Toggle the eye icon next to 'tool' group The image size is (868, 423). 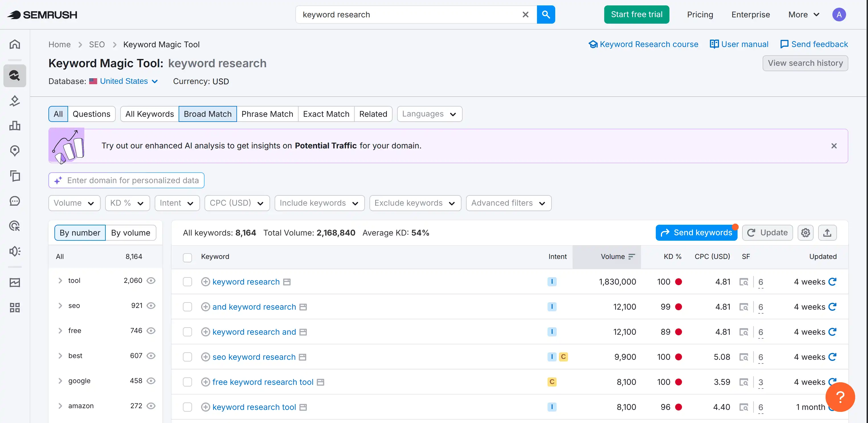151,280
